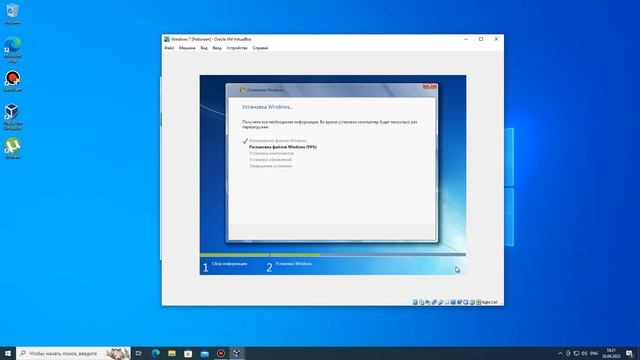Viewport: 640px width, 360px height.
Task: Open the Справка menu
Action: (260, 48)
